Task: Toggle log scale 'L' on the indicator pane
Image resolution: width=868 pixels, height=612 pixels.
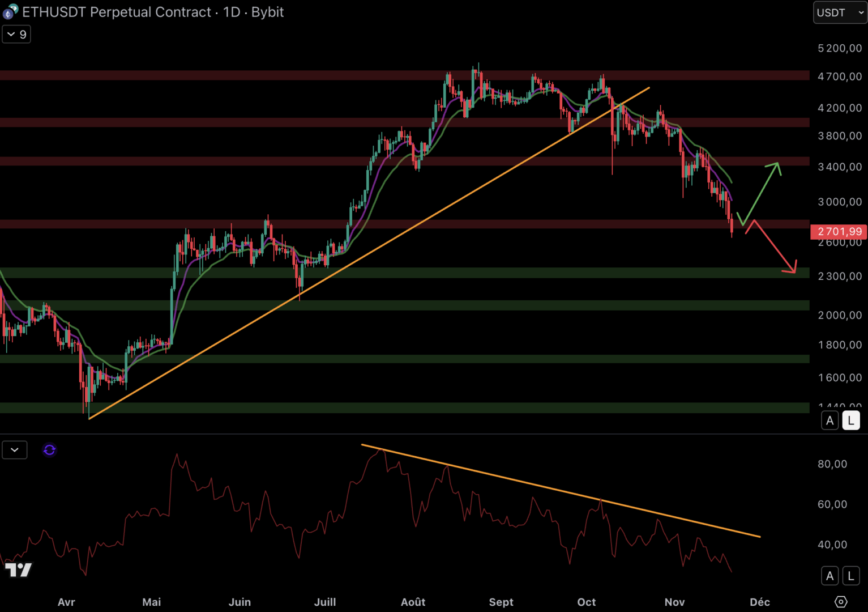Action: (850, 576)
